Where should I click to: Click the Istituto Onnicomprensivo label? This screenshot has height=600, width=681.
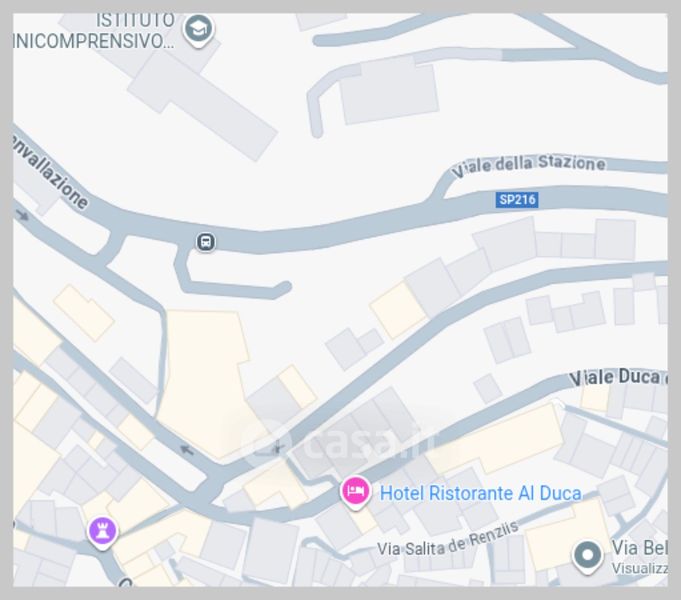pos(93,31)
